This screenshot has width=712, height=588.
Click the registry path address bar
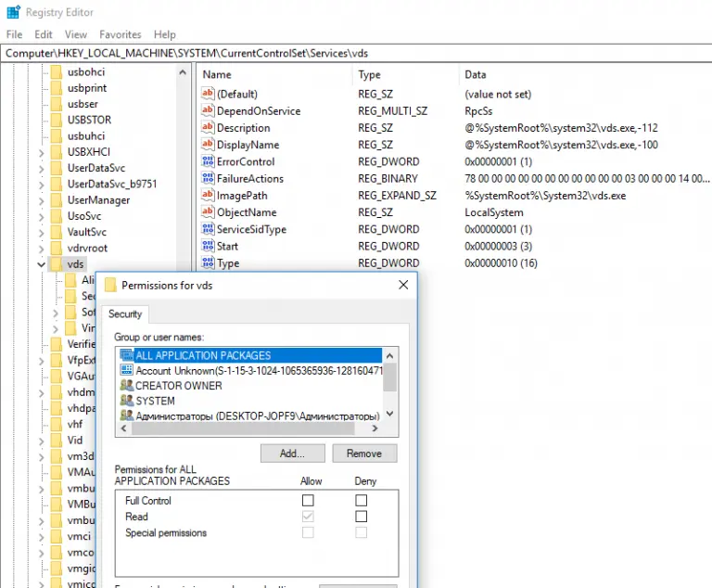pos(356,53)
